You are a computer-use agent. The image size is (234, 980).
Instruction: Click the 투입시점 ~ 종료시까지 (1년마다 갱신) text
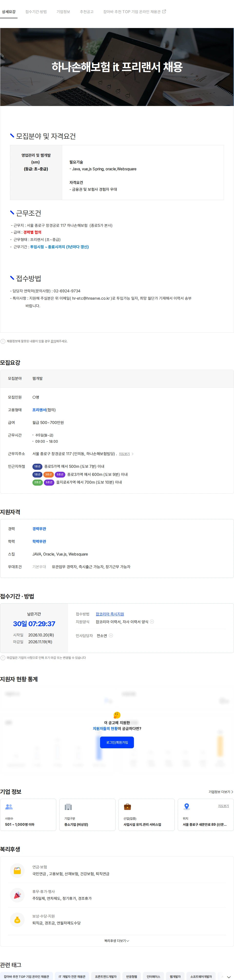click(x=59, y=247)
